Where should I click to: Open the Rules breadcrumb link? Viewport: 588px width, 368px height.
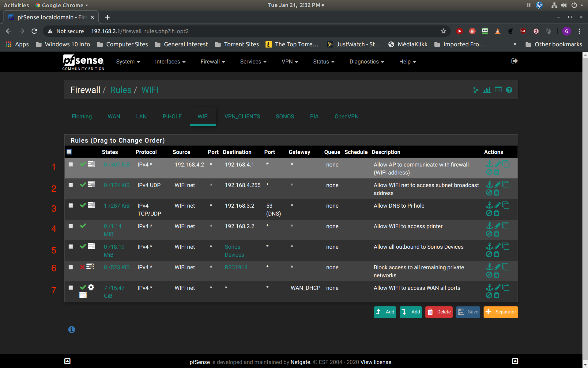point(121,90)
